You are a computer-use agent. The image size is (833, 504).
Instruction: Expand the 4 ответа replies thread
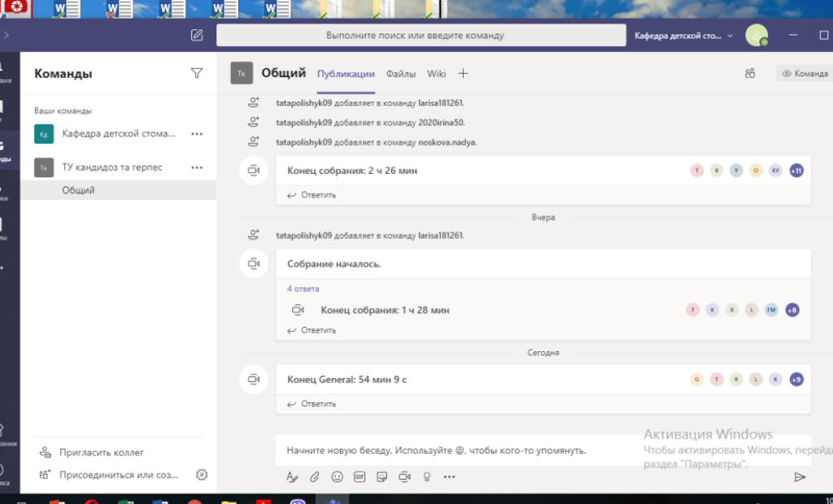click(303, 289)
